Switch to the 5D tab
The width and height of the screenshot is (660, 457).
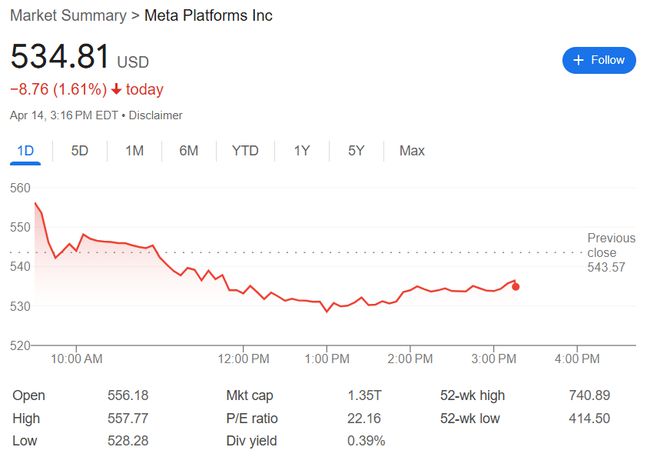point(80,151)
